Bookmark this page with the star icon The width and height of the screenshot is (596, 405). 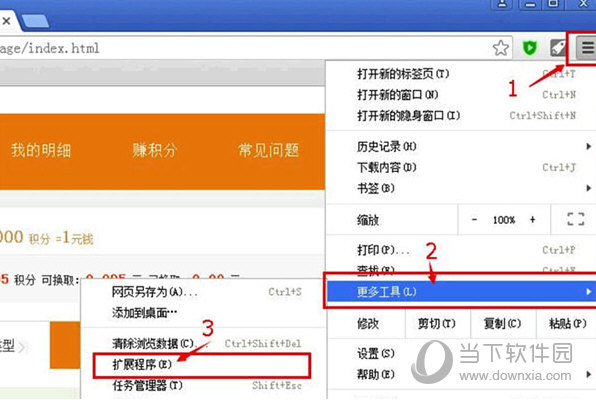coord(501,48)
